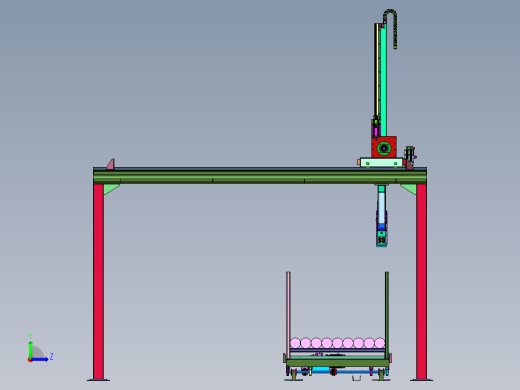Screen dimensions: 520x390
Task: Select the tall teal vertical axis column
Action: (383, 80)
